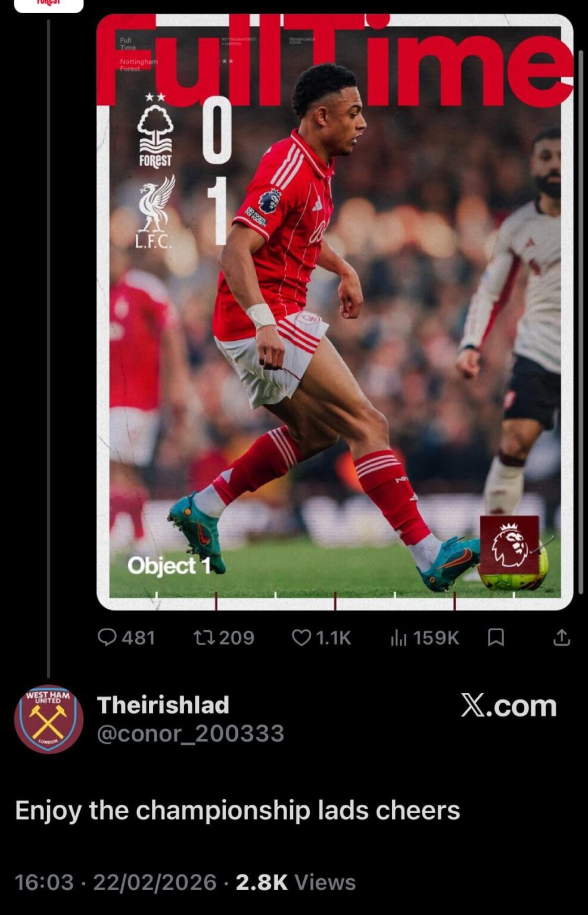Screen dimensions: 588x915
Task: Tap the reply text about the championship
Action: point(238,811)
